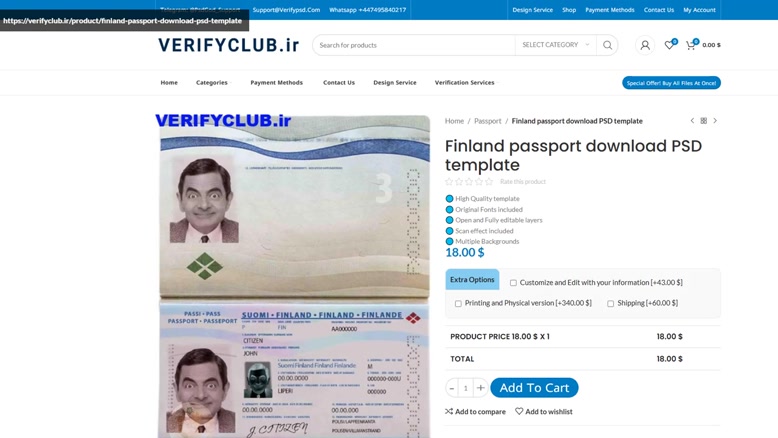Open the shopping cart icon
Viewport: 778px width, 438px height.
pos(690,45)
